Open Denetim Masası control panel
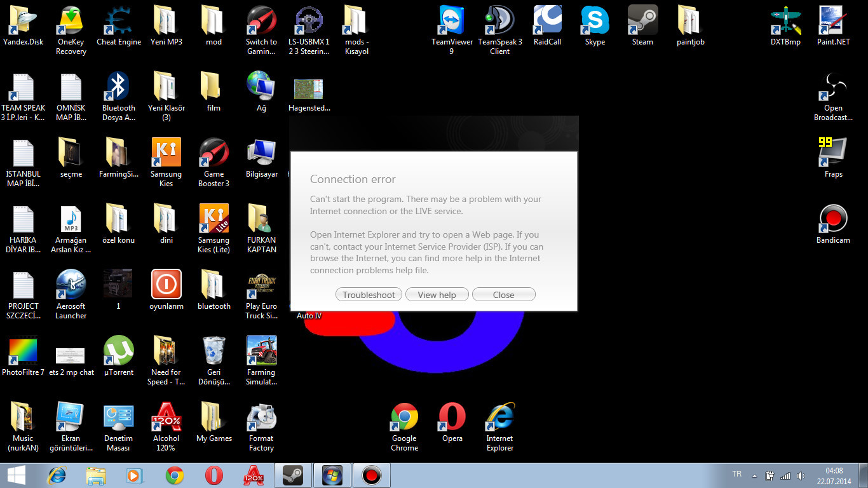The image size is (868, 488). (119, 427)
